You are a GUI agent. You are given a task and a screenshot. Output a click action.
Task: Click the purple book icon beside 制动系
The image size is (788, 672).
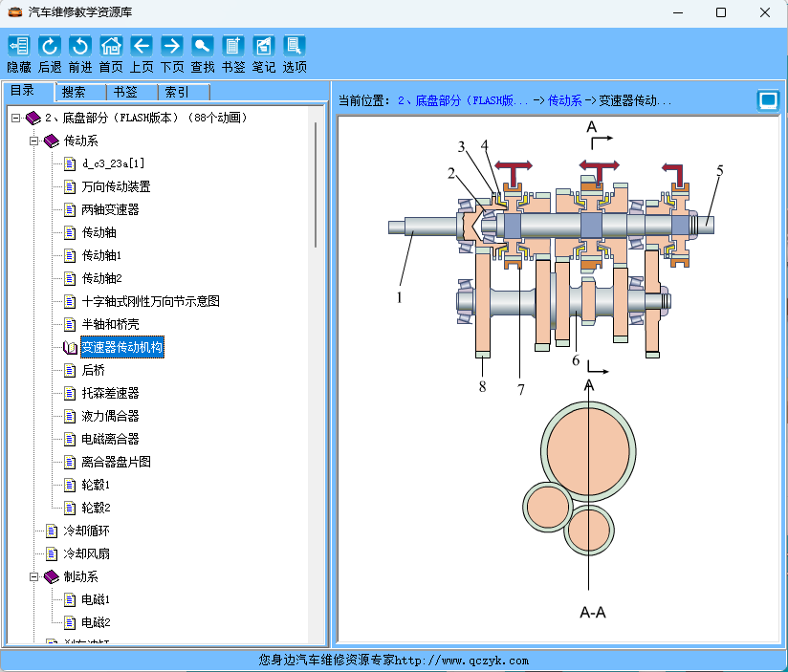point(52,577)
